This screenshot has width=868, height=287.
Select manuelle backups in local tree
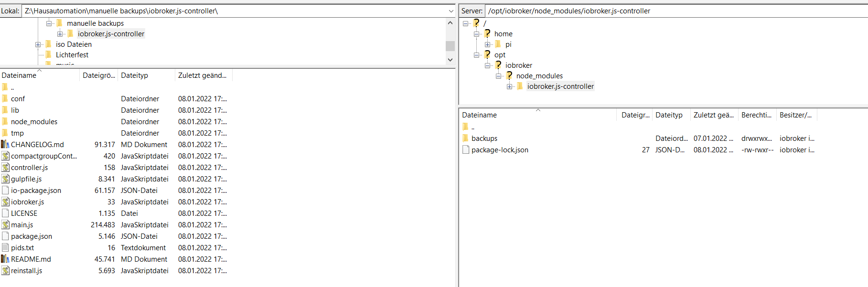pyautogui.click(x=95, y=23)
